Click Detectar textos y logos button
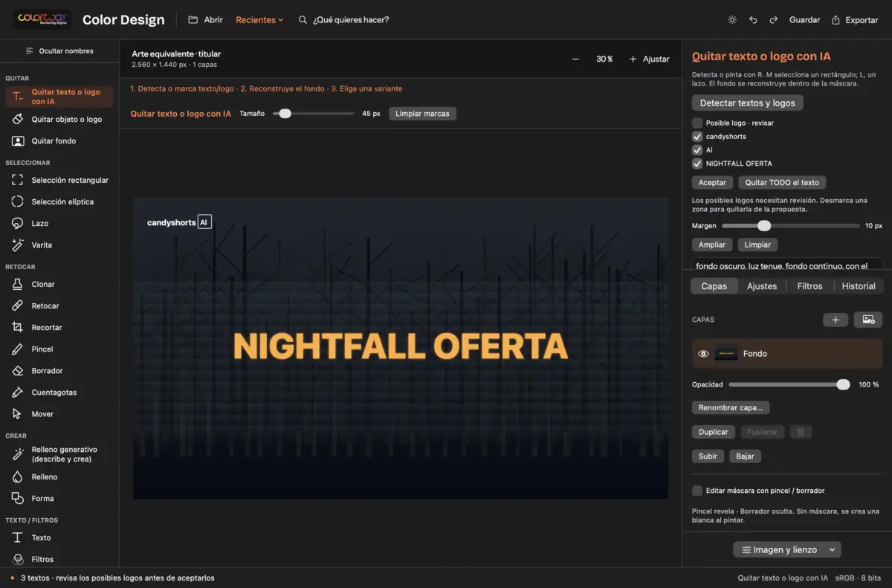The height and width of the screenshot is (588, 892). [747, 103]
